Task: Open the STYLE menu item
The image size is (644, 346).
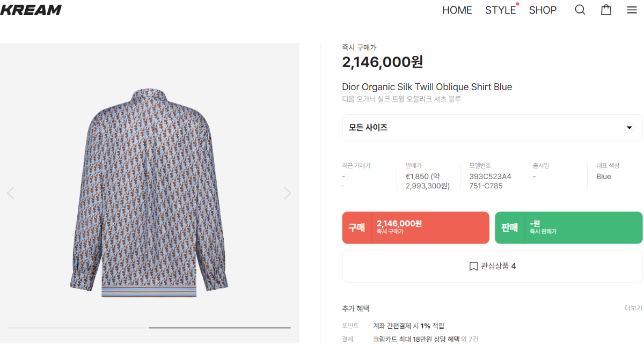Action: pyautogui.click(x=500, y=10)
